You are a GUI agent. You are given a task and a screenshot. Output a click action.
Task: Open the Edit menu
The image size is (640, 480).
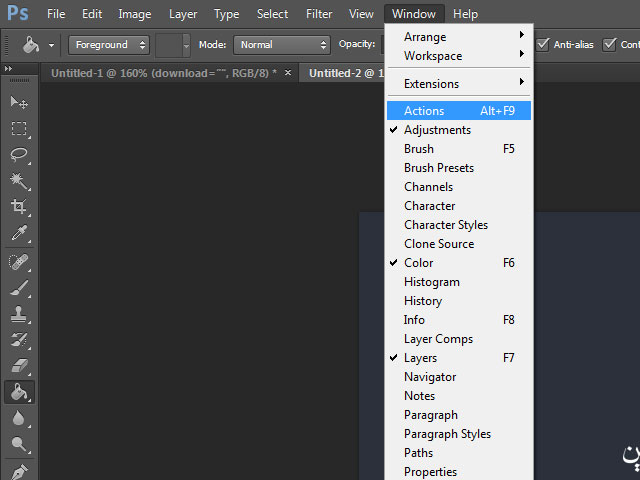click(92, 14)
